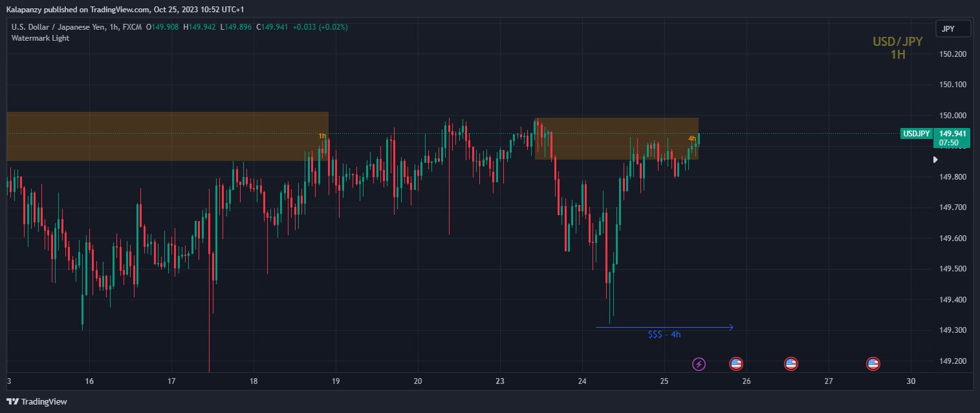980x413 pixels.
Task: Click the USDJPY price line label
Action: click(x=917, y=134)
